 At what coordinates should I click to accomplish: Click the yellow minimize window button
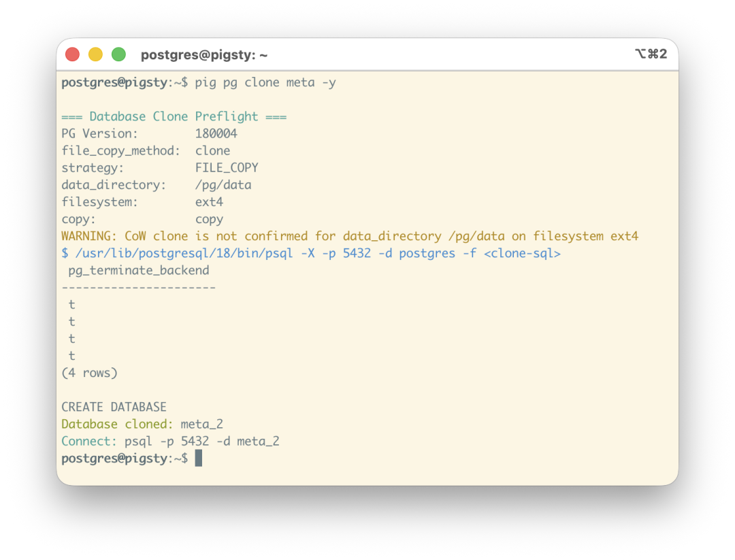click(x=96, y=54)
